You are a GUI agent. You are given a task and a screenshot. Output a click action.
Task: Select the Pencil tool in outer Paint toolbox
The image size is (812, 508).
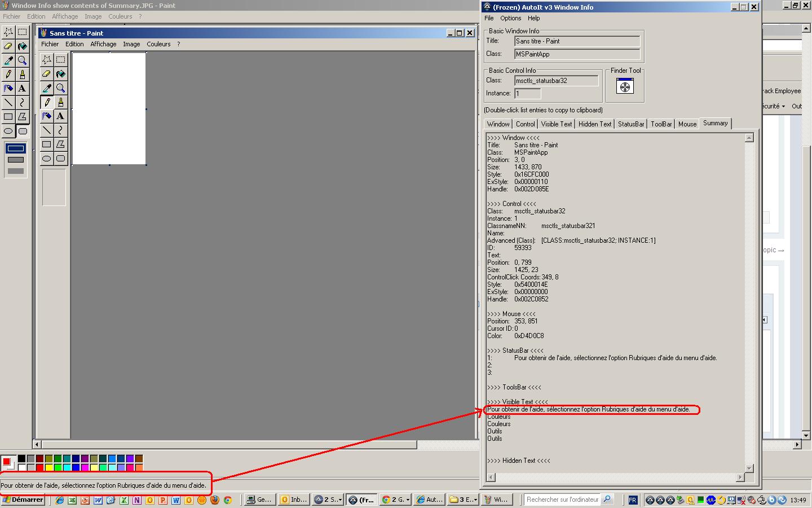pyautogui.click(x=8, y=75)
